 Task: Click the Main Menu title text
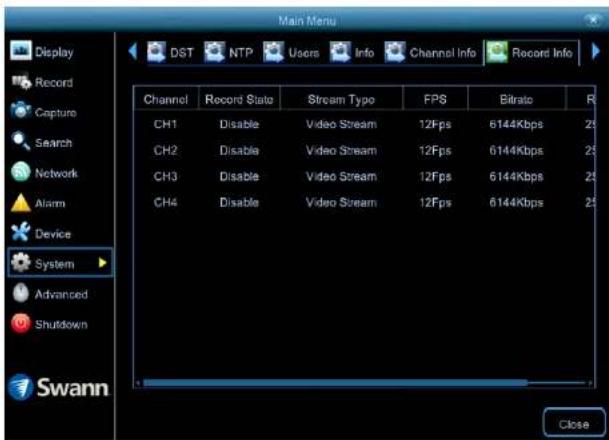point(307,20)
